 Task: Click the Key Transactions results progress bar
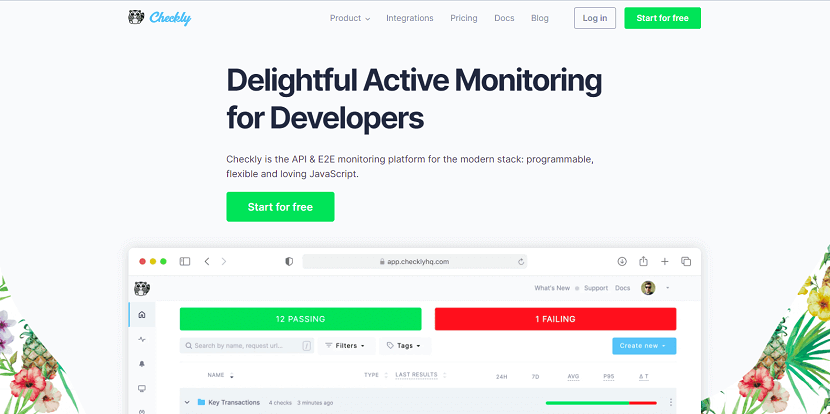[601, 403]
